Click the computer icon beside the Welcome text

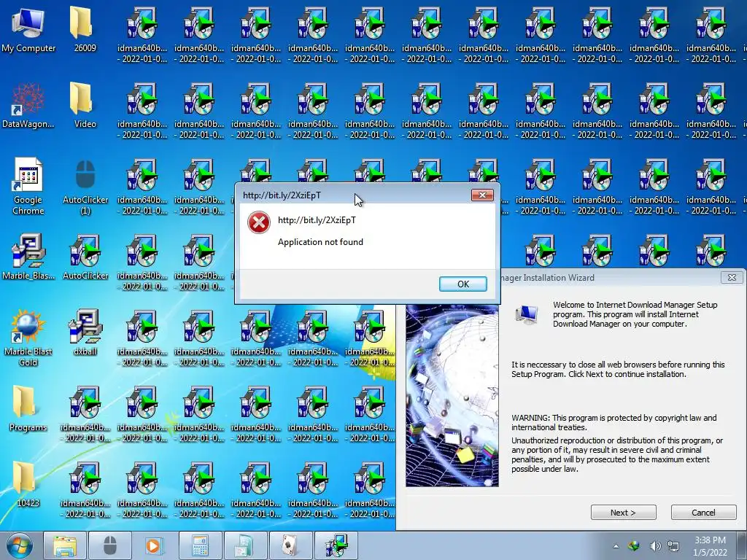coord(527,314)
